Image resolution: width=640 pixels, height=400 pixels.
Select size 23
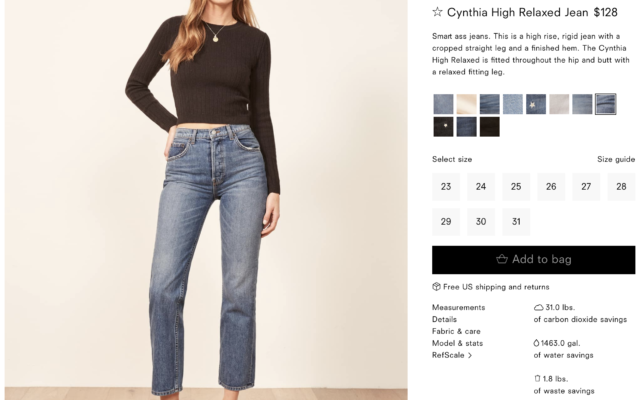[446, 187]
